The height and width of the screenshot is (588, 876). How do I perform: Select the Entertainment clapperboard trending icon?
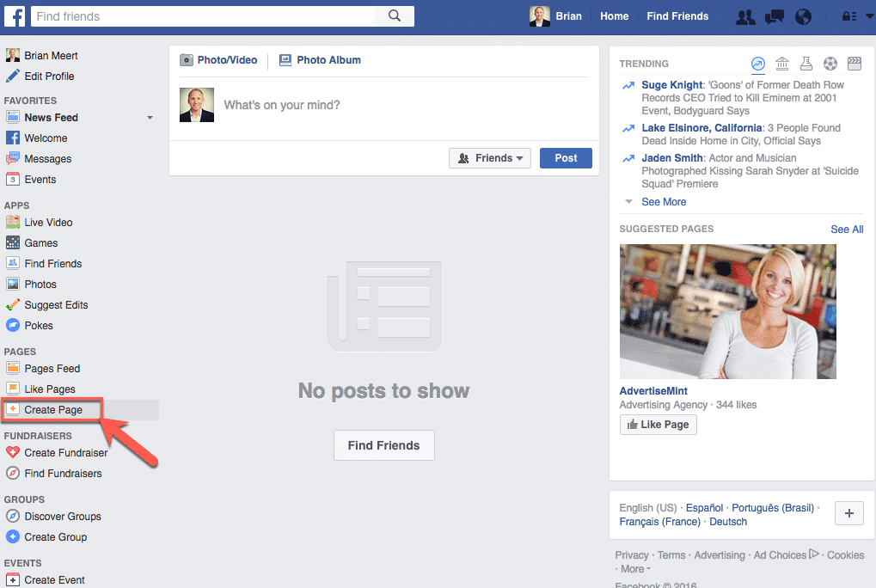click(854, 64)
